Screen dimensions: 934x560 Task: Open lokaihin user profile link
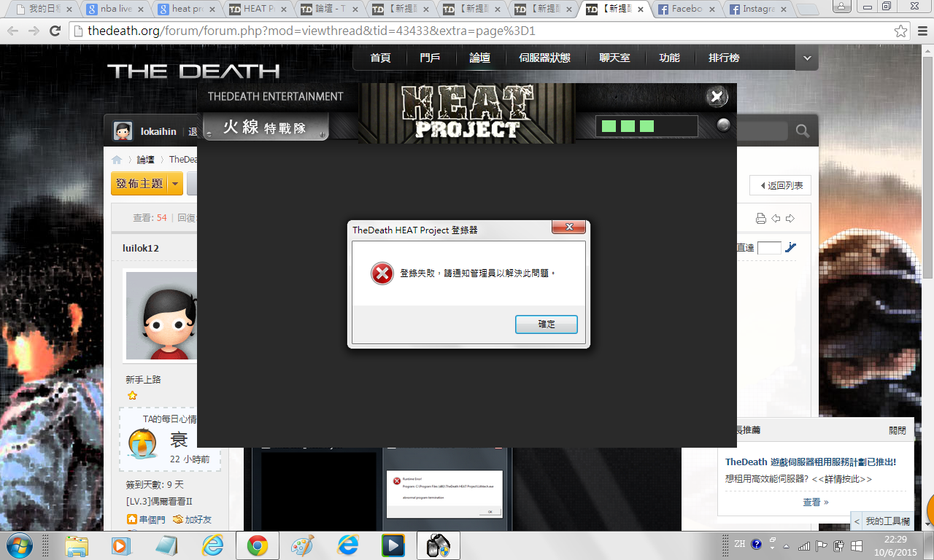pyautogui.click(x=158, y=132)
